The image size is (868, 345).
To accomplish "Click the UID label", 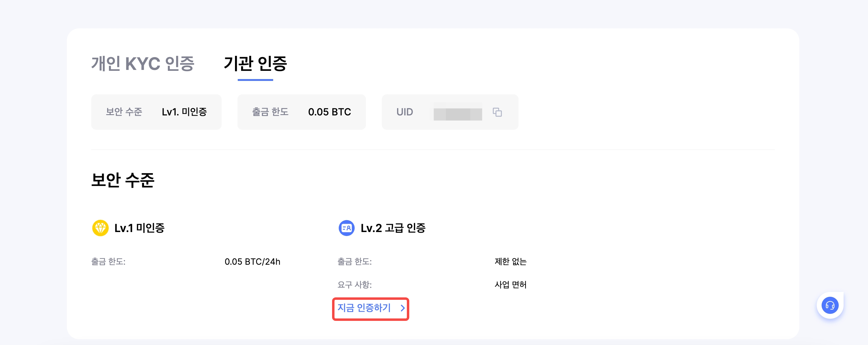I will coord(404,112).
